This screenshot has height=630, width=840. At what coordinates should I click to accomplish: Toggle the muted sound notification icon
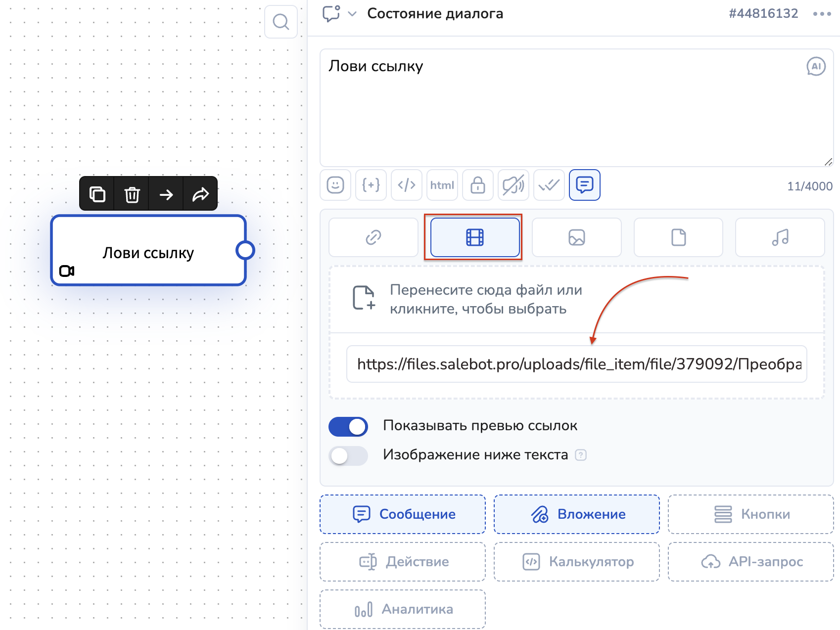pos(513,185)
